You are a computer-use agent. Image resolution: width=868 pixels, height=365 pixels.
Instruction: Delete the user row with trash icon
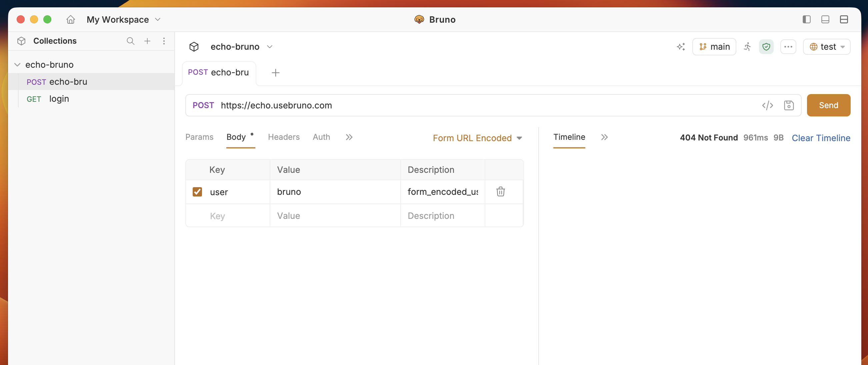pos(500,192)
